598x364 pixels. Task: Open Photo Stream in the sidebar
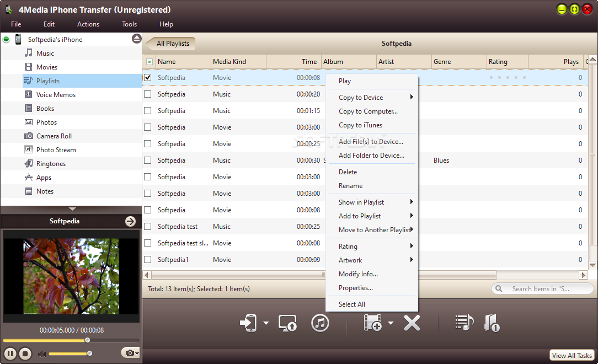pyautogui.click(x=56, y=150)
